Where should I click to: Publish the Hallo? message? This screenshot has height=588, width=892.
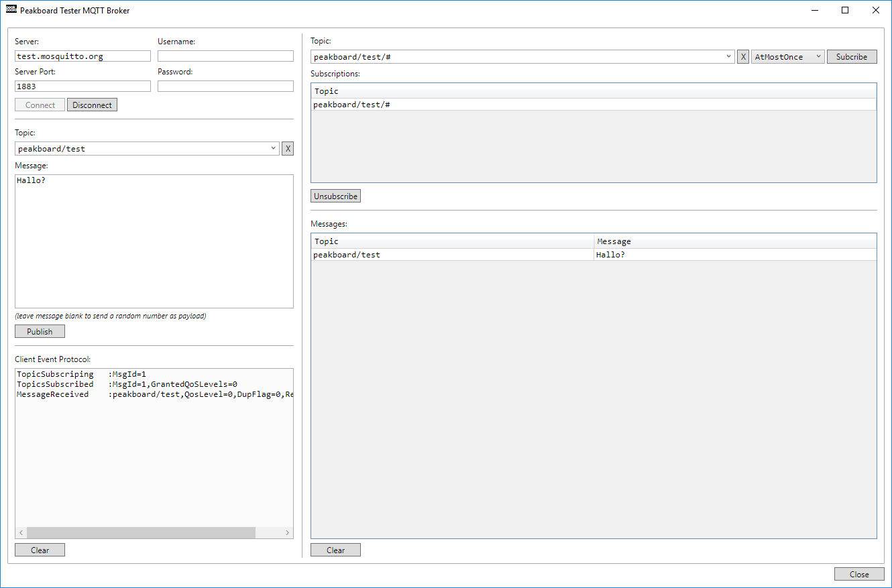click(x=40, y=331)
